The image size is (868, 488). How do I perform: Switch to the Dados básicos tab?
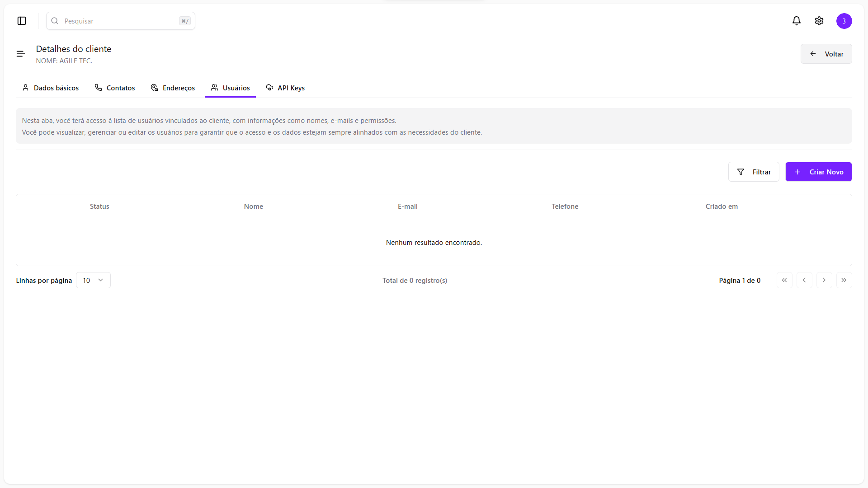[51, 88]
